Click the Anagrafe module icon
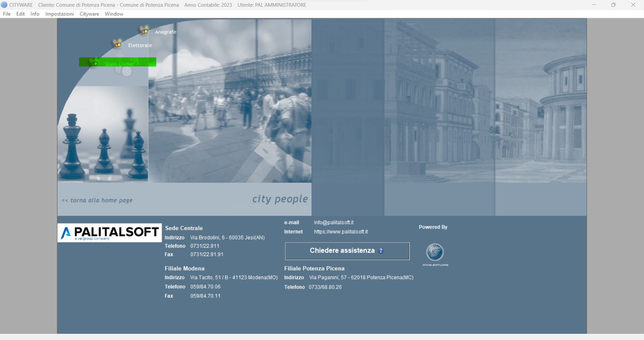Image resolution: width=644 pixels, height=340 pixels. [x=145, y=31]
